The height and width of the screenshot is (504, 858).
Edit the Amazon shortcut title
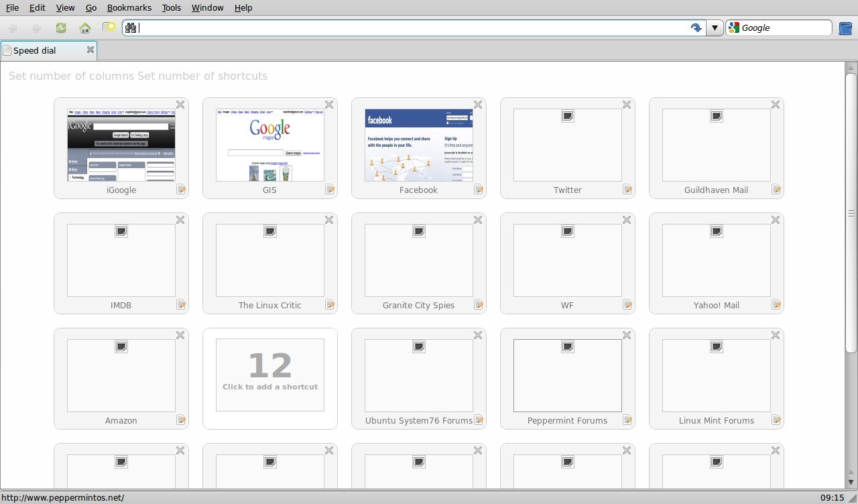tap(181, 420)
